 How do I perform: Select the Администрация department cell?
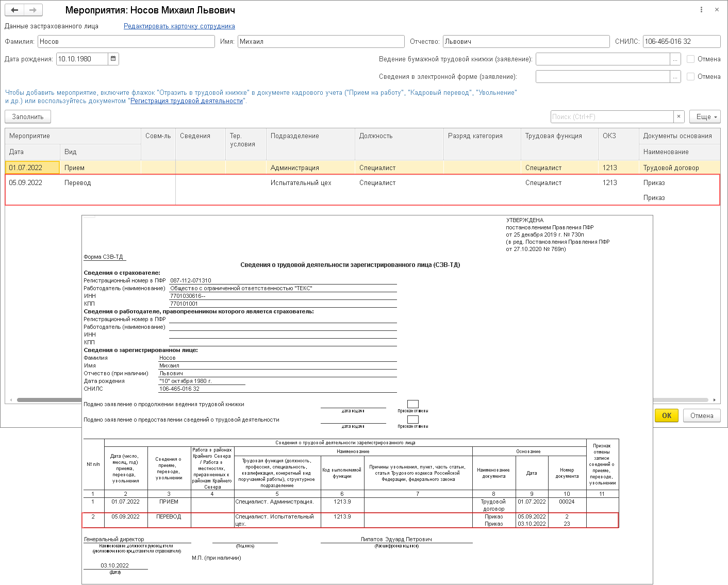pos(310,168)
